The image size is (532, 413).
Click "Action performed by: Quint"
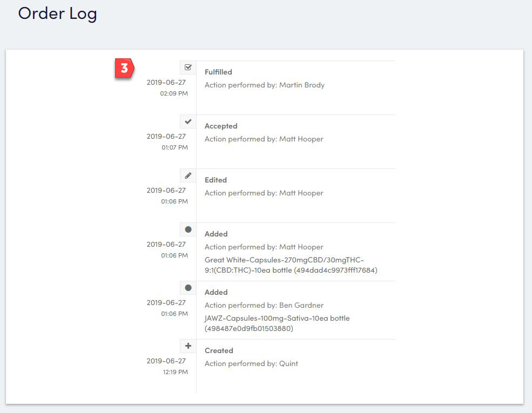point(251,363)
